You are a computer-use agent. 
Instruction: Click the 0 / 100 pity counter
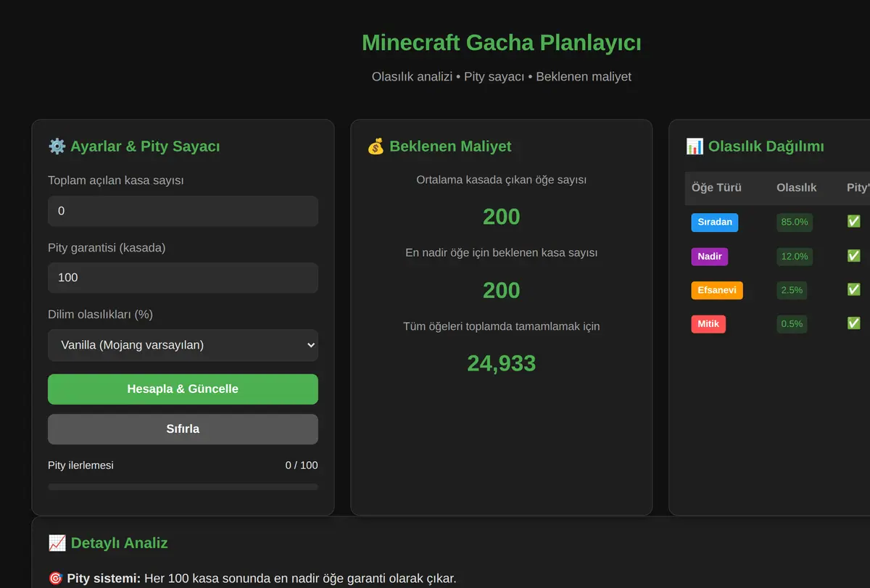click(x=302, y=465)
